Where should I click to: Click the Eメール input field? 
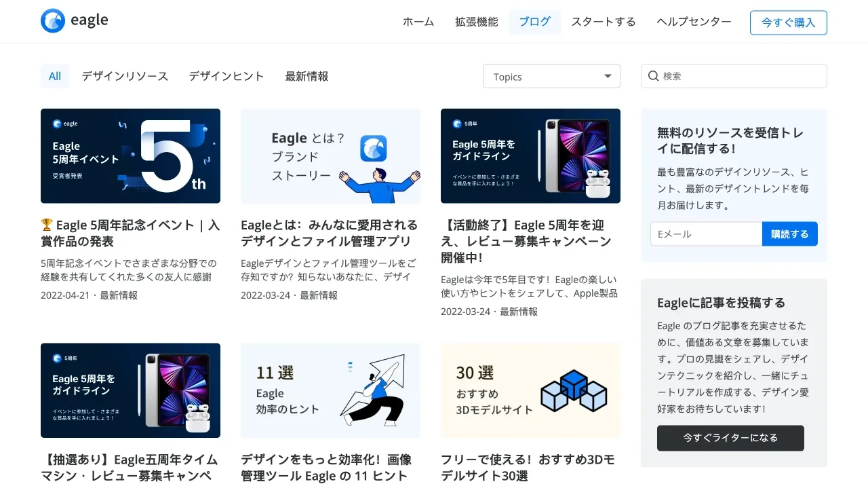click(x=706, y=234)
